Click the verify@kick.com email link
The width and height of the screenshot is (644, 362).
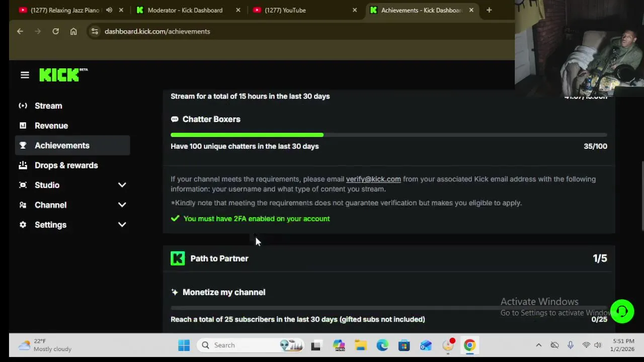[373, 179]
